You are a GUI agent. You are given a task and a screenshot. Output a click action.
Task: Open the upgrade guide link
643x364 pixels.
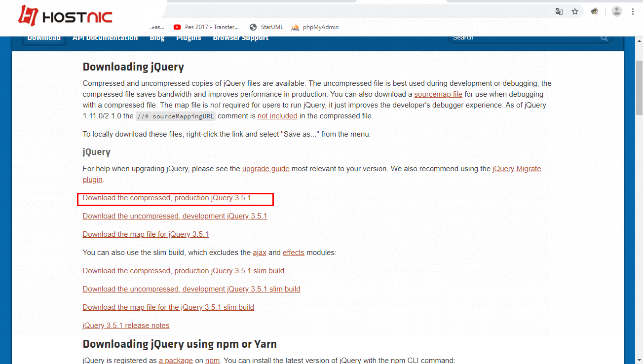click(265, 168)
